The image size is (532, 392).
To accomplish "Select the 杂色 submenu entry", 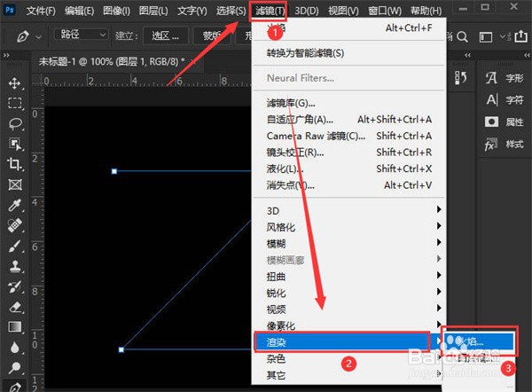I will [348, 358].
